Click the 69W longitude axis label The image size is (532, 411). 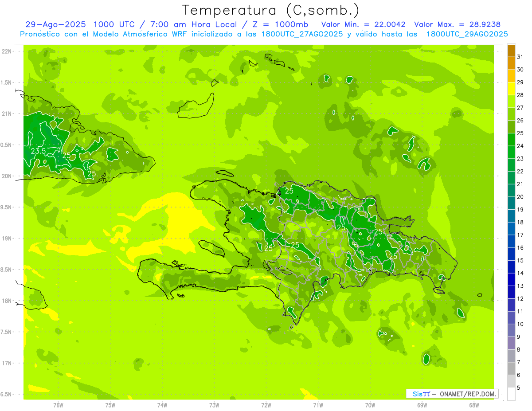coord(422,405)
